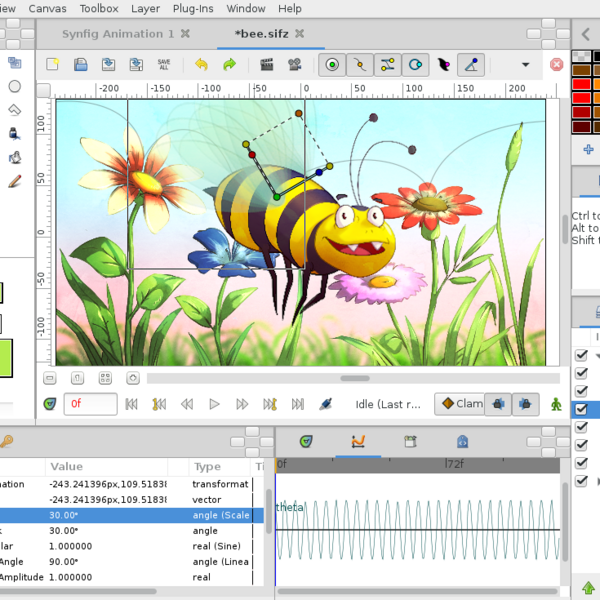Toggle animation mode green figure icon
Screen dimensions: 600x600
click(x=556, y=404)
